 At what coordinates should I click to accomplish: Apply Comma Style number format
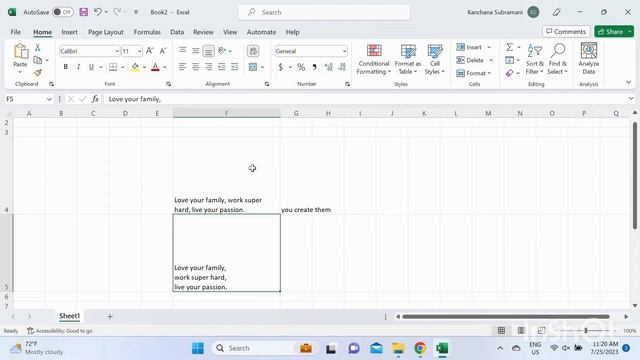tap(314, 67)
